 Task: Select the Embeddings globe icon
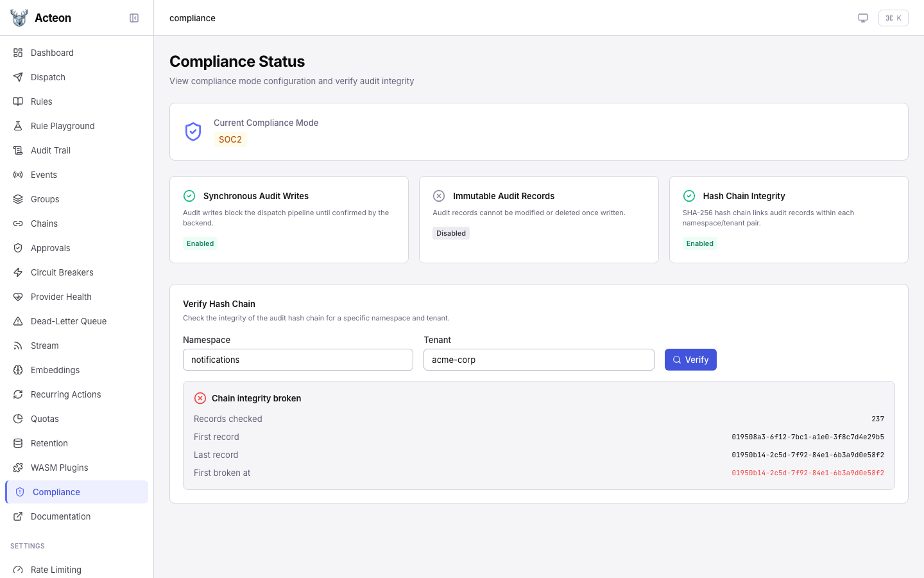tap(18, 370)
